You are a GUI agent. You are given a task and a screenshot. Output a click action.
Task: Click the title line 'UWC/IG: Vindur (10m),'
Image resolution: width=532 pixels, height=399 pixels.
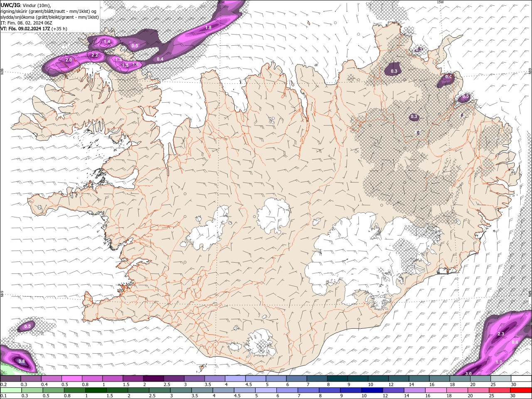click(x=26, y=5)
